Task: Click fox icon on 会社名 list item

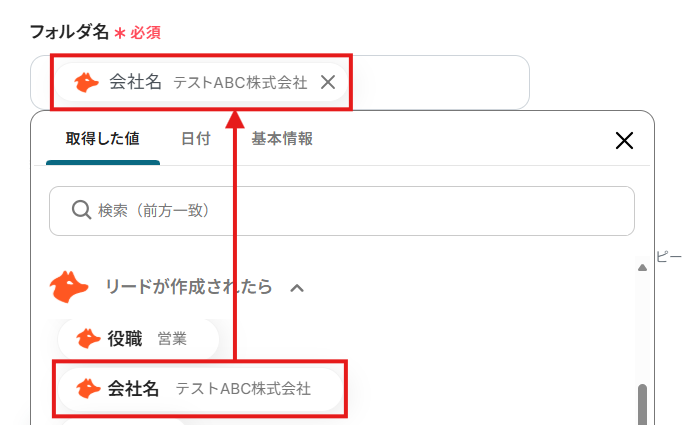Action: (88, 388)
